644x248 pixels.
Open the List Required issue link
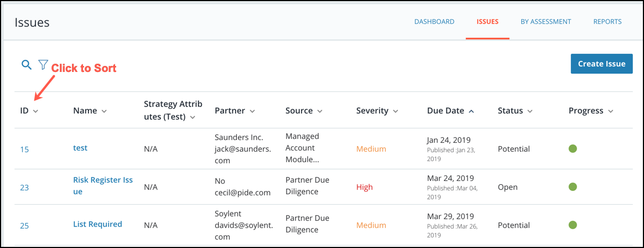coord(97,224)
